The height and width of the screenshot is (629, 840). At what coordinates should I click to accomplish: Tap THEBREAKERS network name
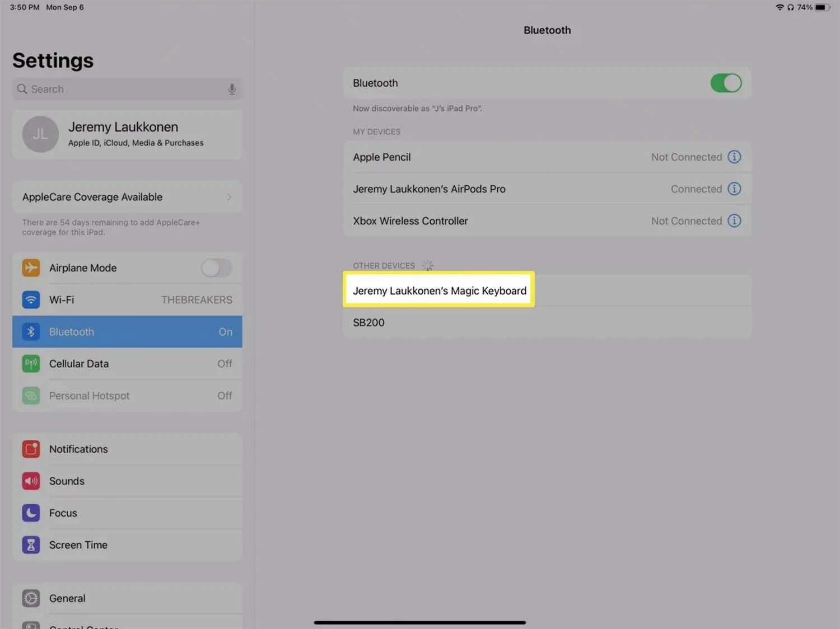pyautogui.click(x=197, y=300)
